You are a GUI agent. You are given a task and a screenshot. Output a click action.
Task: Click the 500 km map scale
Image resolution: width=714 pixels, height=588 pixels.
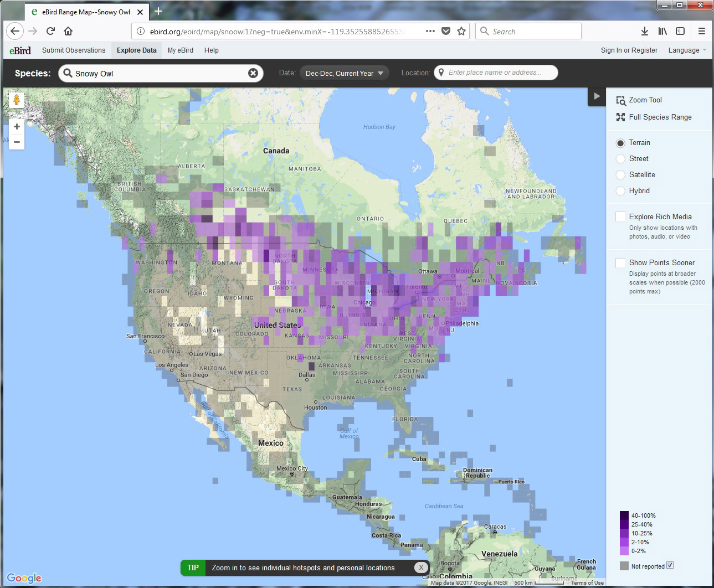tap(538, 582)
